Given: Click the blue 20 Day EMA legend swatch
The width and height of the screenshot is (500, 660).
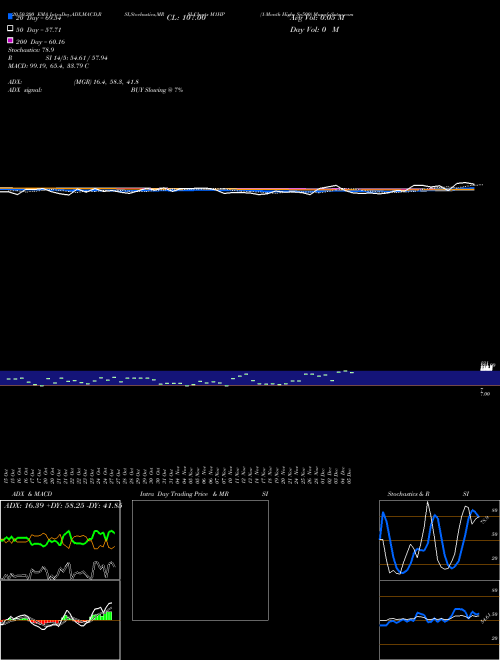Looking at the screenshot, I should (x=10, y=17).
